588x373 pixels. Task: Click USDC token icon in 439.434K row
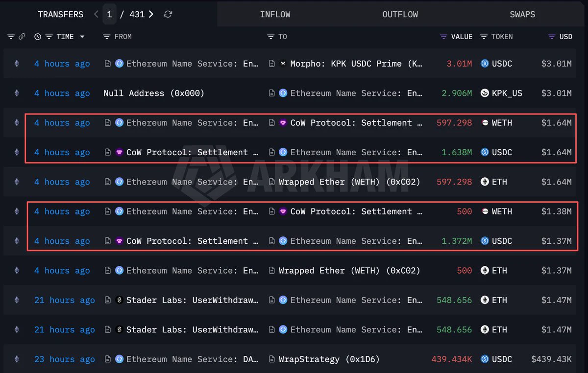[x=485, y=359]
